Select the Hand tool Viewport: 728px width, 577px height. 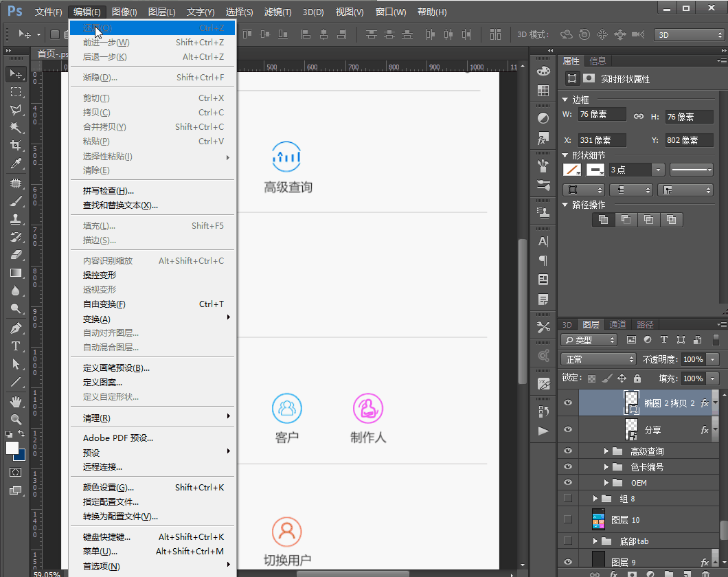pyautogui.click(x=16, y=401)
